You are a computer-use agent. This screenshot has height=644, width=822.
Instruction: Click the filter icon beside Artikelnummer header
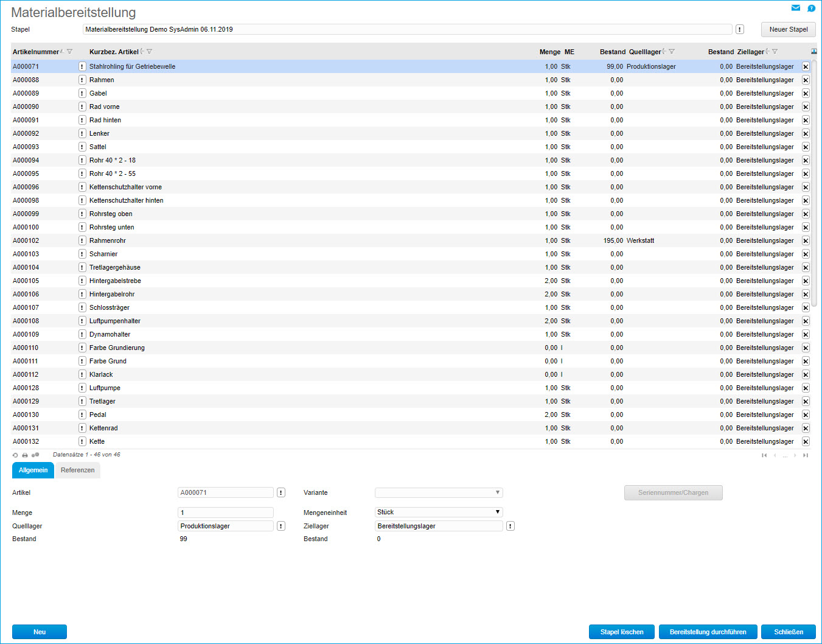click(x=70, y=52)
